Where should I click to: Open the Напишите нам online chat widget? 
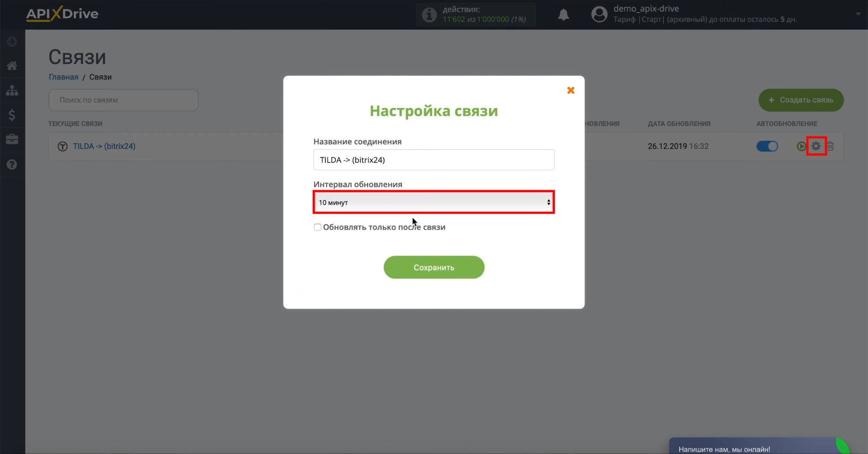759,446
